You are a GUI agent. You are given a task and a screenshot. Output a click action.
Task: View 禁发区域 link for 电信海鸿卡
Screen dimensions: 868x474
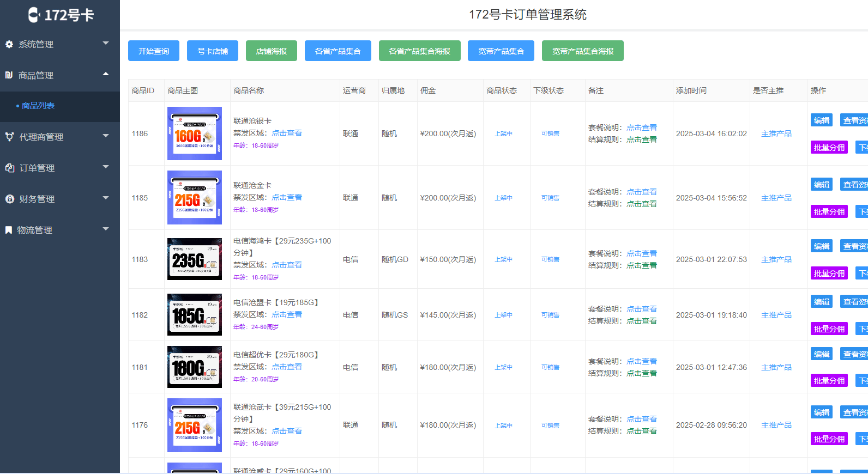click(x=287, y=265)
